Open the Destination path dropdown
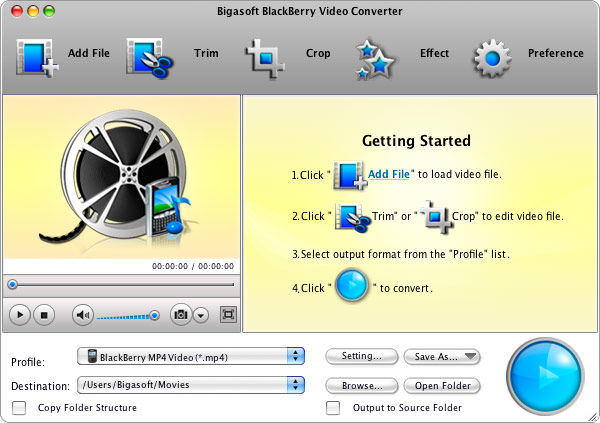 coord(191,385)
